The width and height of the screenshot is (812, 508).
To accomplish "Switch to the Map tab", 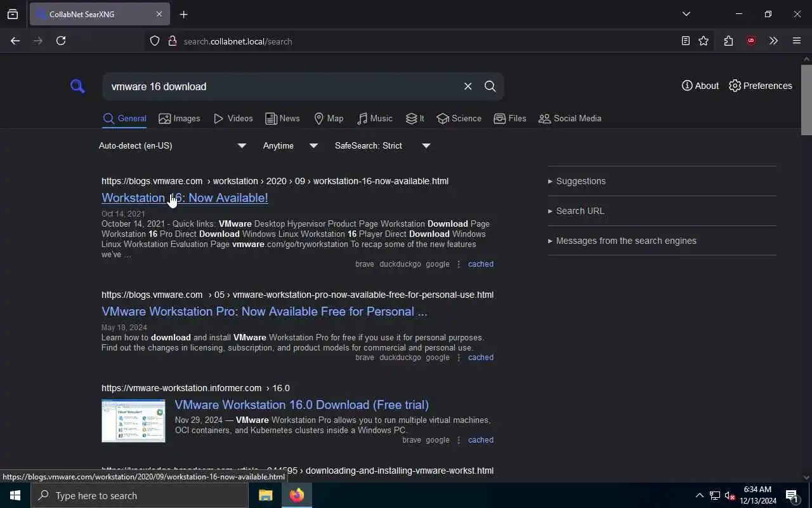I will click(329, 119).
